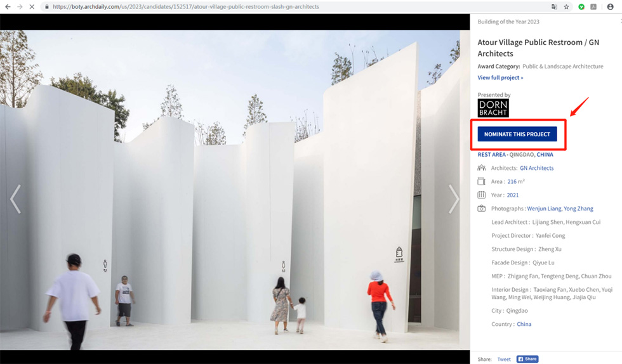622x364 pixels.
Task: Open the green extension icon
Action: [581, 6]
